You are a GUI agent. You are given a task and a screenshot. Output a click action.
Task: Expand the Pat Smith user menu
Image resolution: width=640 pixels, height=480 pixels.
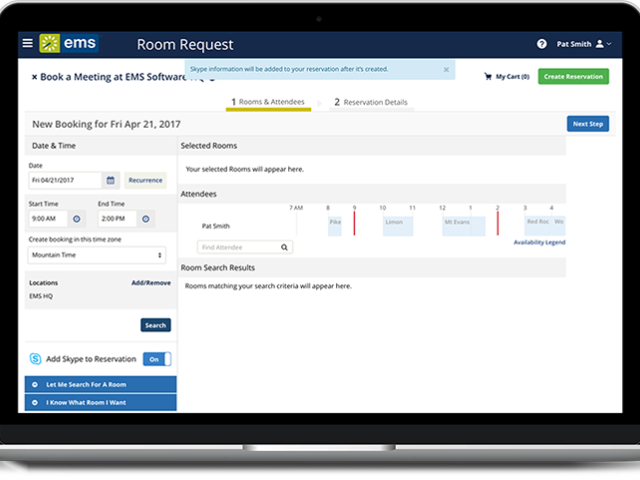click(x=584, y=44)
